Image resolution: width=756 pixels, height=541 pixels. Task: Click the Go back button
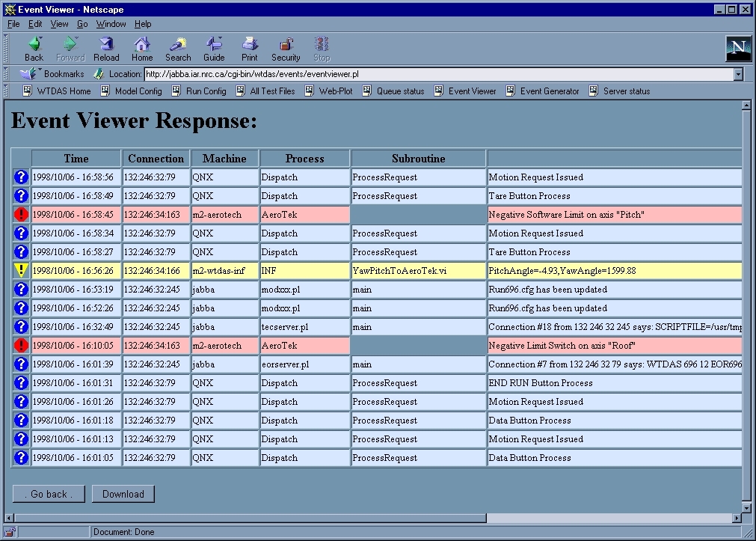(49, 494)
